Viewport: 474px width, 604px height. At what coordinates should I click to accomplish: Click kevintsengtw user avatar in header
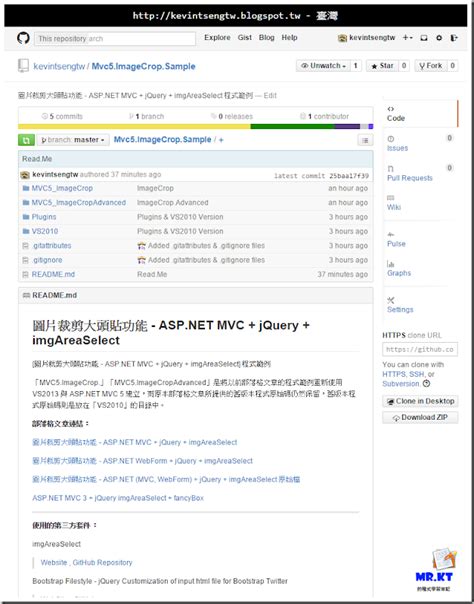tap(342, 38)
